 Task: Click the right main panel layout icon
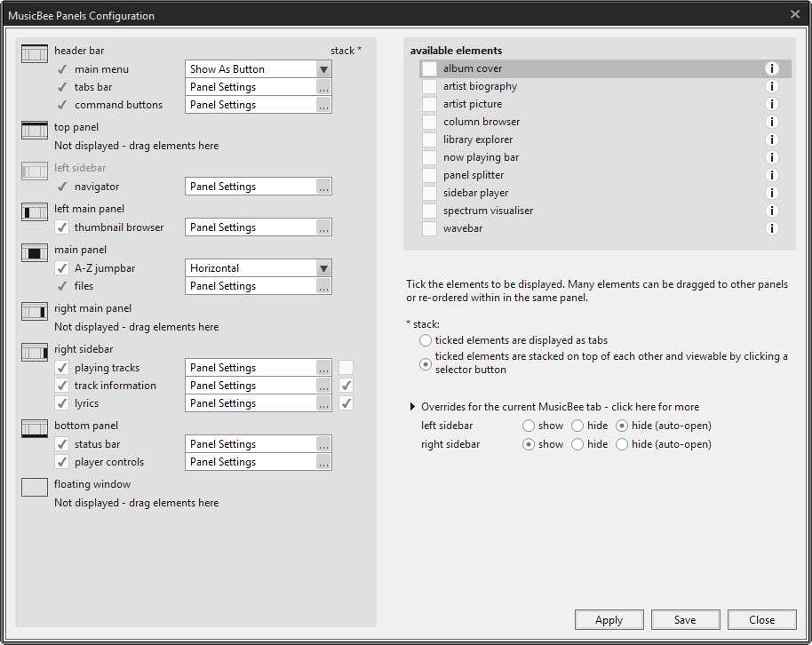coord(35,311)
